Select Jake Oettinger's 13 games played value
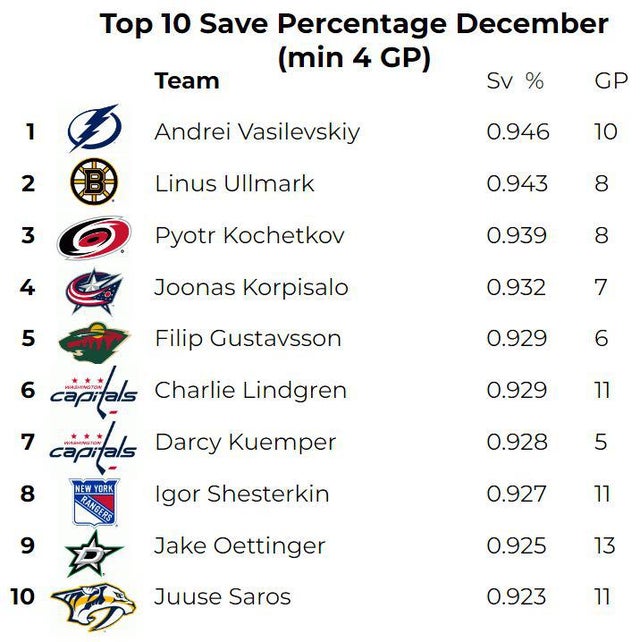This screenshot has width=640, height=642. [605, 546]
